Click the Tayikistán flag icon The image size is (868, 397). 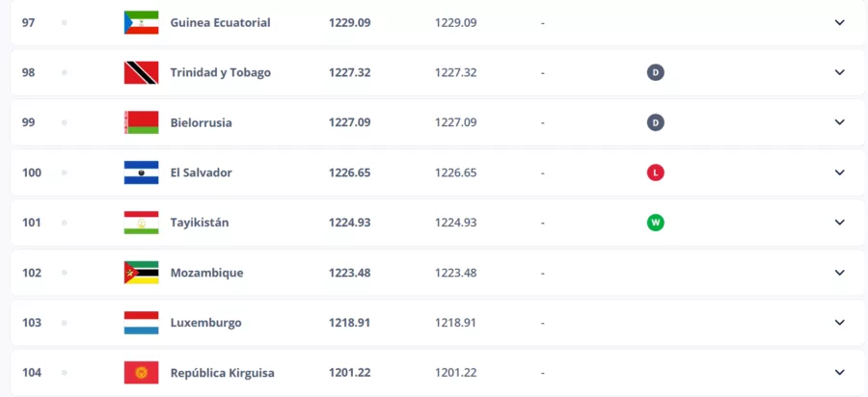(141, 223)
